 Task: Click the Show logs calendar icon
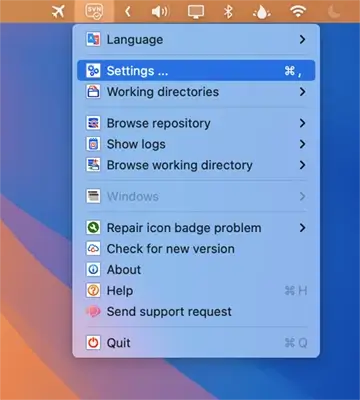pyautogui.click(x=93, y=144)
